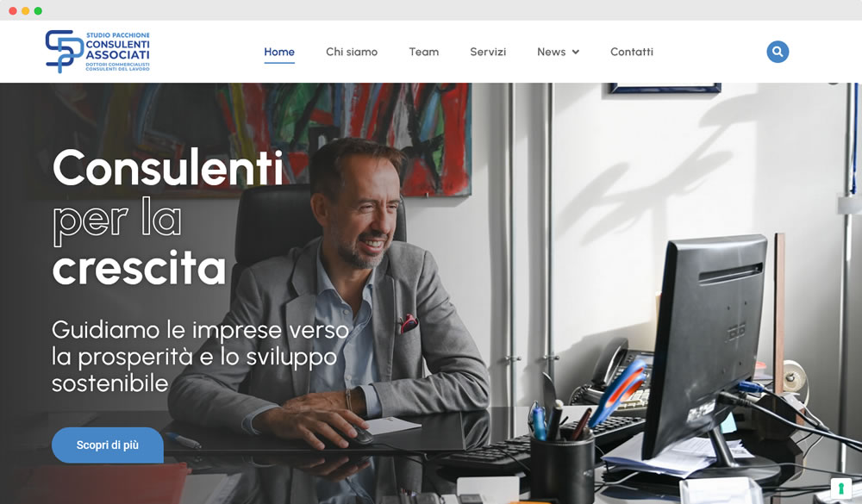Click the red window close dot

(13, 11)
